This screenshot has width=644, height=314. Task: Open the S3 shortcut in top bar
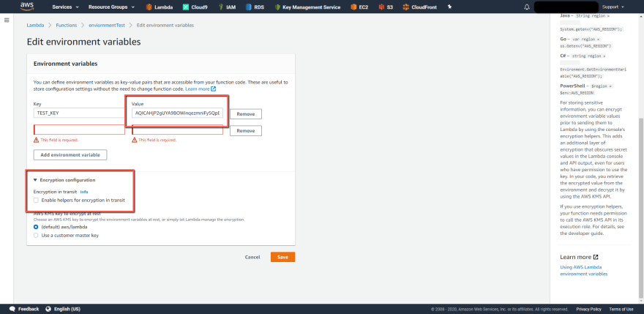tap(386, 7)
